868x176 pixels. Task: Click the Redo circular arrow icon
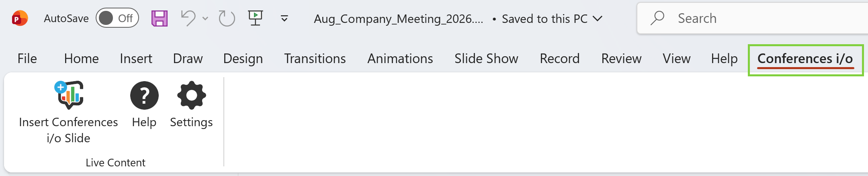click(x=227, y=18)
